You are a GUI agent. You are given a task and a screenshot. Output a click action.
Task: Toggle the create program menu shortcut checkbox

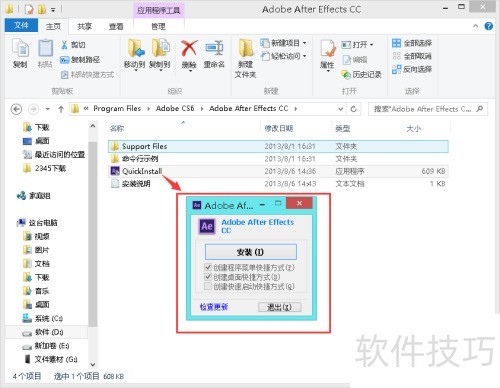[208, 267]
